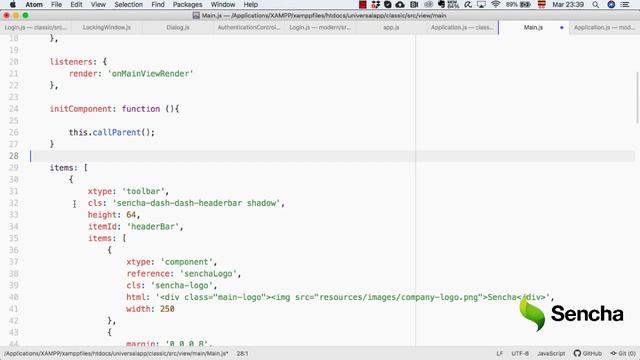Click line number 24 in the gutter
Image resolution: width=640 pixels, height=360 pixels.
click(13, 109)
